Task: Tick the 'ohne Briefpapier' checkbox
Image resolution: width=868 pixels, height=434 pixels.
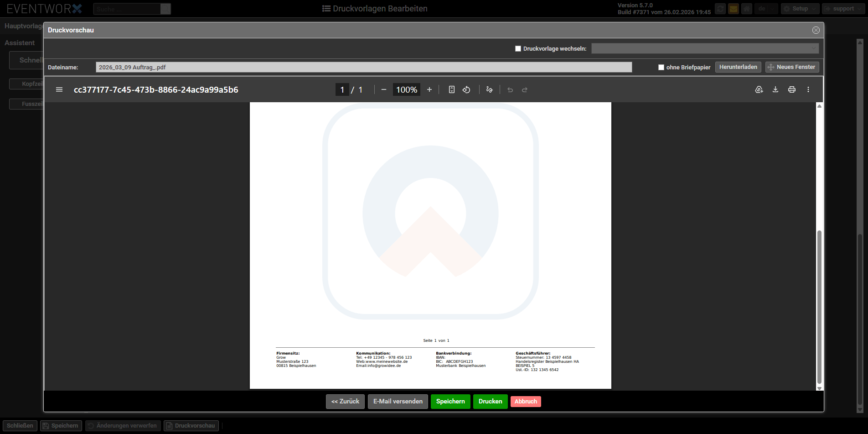Action: coord(661,68)
